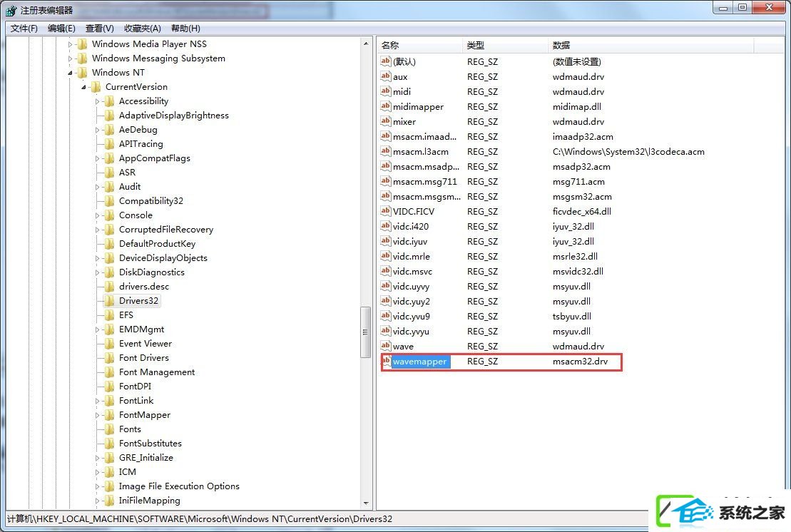The width and height of the screenshot is (791, 532).
Task: Select the Font Management key
Action: 157,372
